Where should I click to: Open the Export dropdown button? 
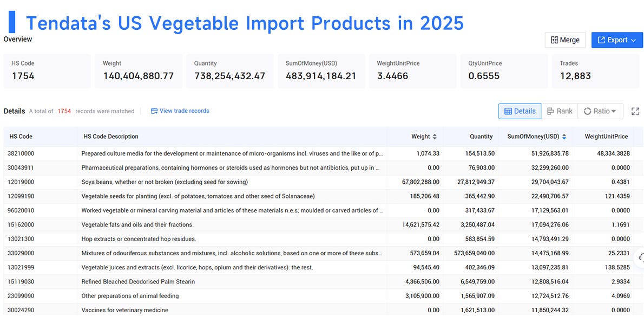[617, 40]
